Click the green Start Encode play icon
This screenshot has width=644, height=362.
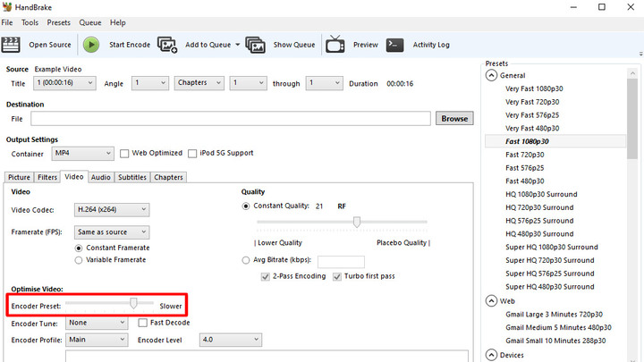pyautogui.click(x=91, y=45)
